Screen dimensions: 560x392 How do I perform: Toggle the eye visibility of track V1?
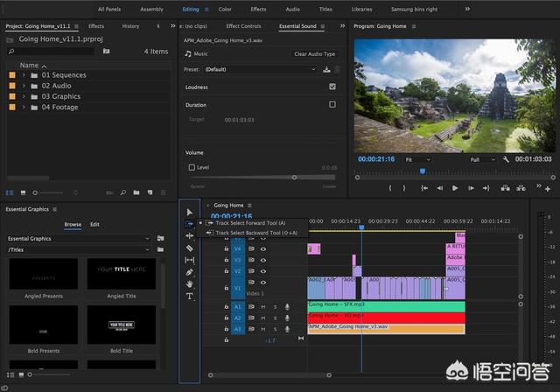point(263,283)
